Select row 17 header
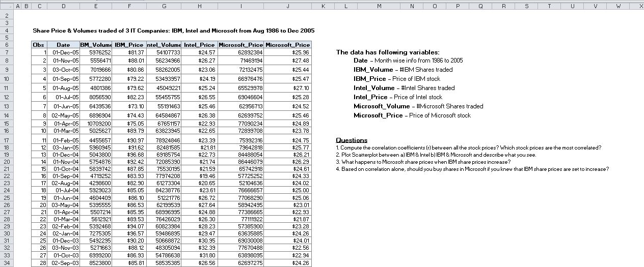This screenshot has height=267, width=644. (x=6, y=140)
